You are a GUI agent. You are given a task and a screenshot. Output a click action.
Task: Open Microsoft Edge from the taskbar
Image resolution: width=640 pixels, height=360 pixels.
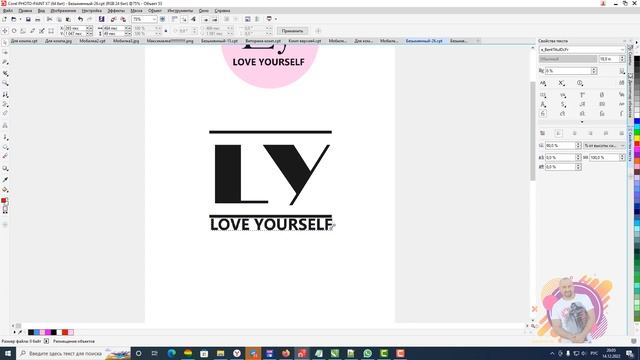coord(171,353)
